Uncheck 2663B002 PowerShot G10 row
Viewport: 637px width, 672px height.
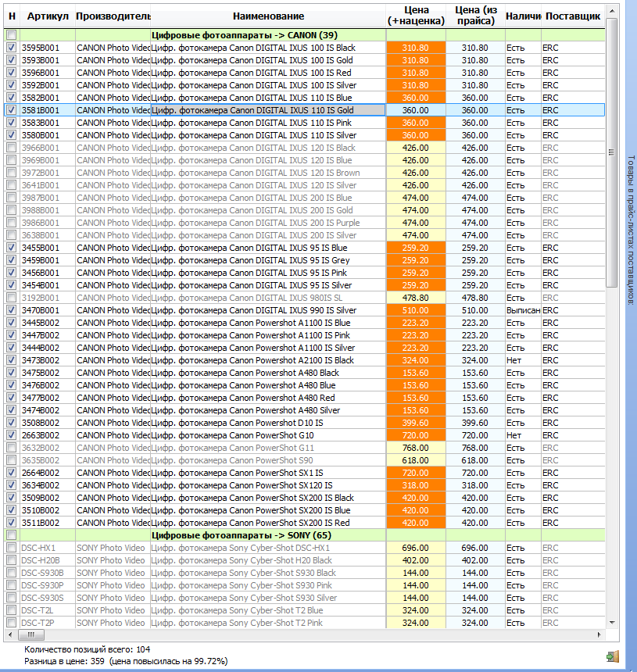tap(12, 435)
